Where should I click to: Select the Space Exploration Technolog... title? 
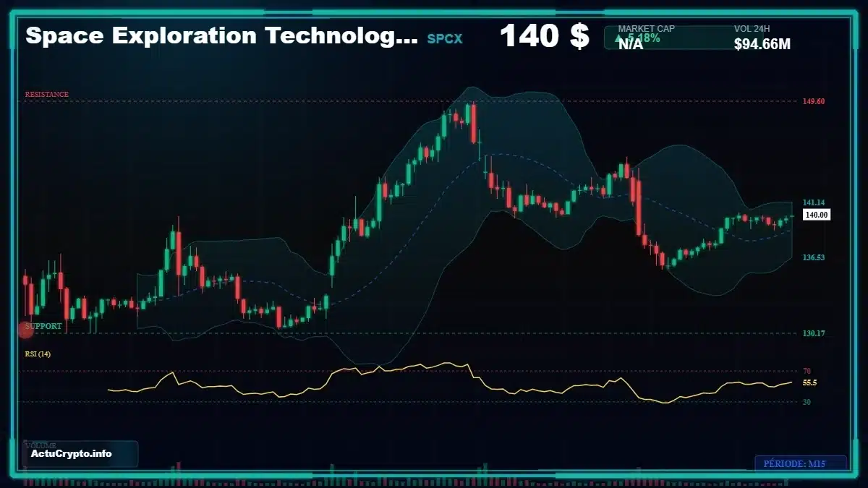(221, 36)
